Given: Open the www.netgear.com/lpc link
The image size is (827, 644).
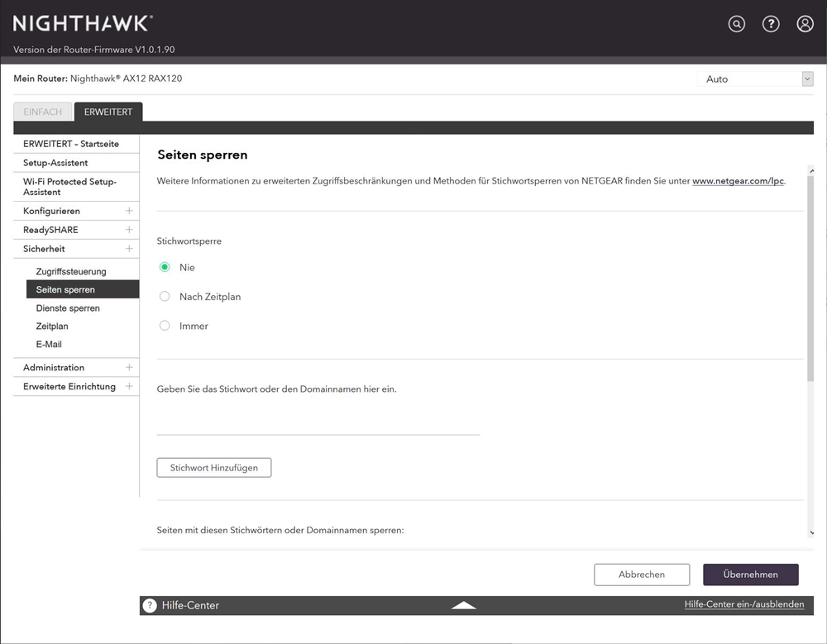Looking at the screenshot, I should click(738, 181).
